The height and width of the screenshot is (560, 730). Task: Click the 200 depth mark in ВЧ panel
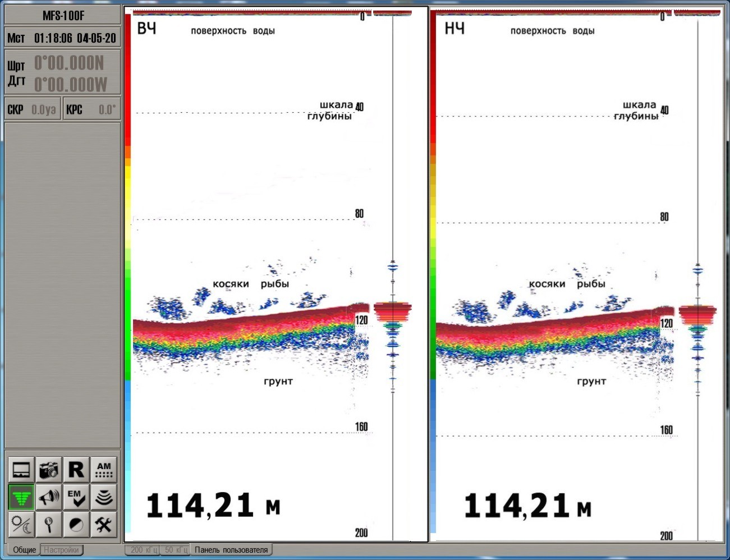point(361,533)
